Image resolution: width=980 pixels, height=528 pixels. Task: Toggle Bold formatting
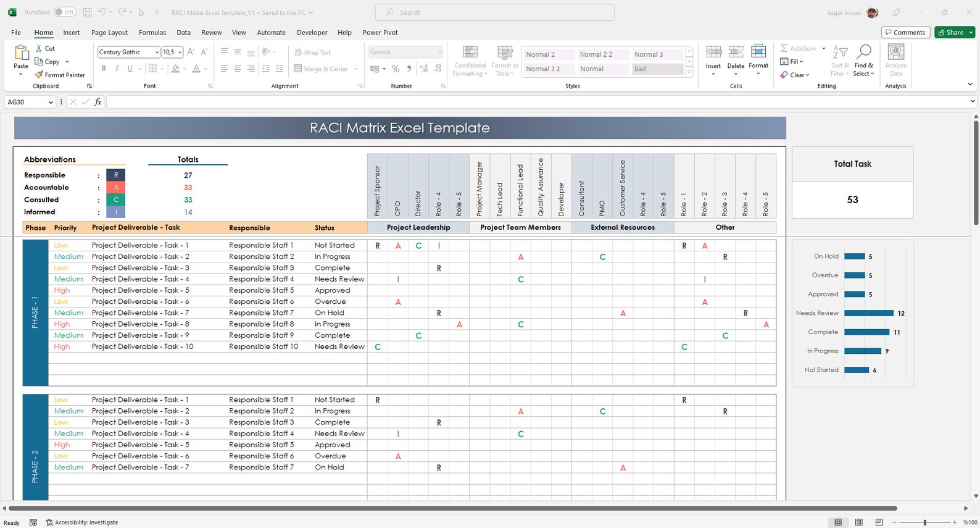click(104, 69)
